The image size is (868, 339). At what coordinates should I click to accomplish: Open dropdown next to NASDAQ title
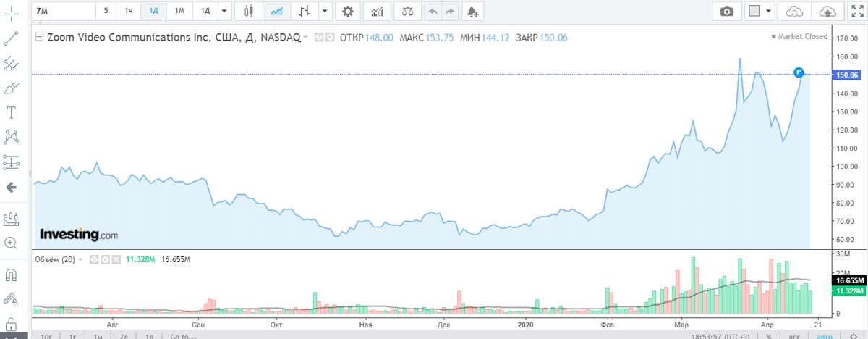tap(306, 37)
